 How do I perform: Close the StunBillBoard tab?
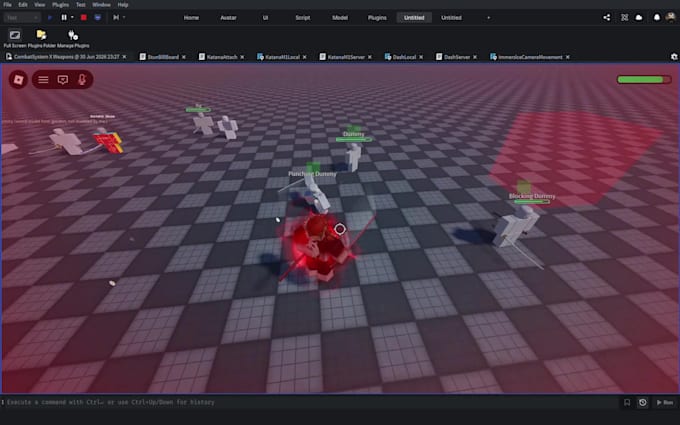(x=184, y=57)
